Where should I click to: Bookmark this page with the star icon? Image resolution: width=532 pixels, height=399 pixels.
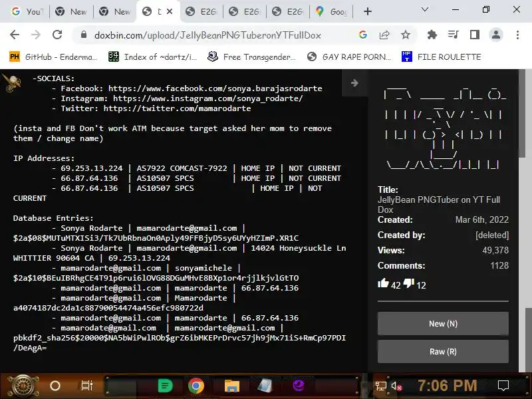(x=406, y=35)
